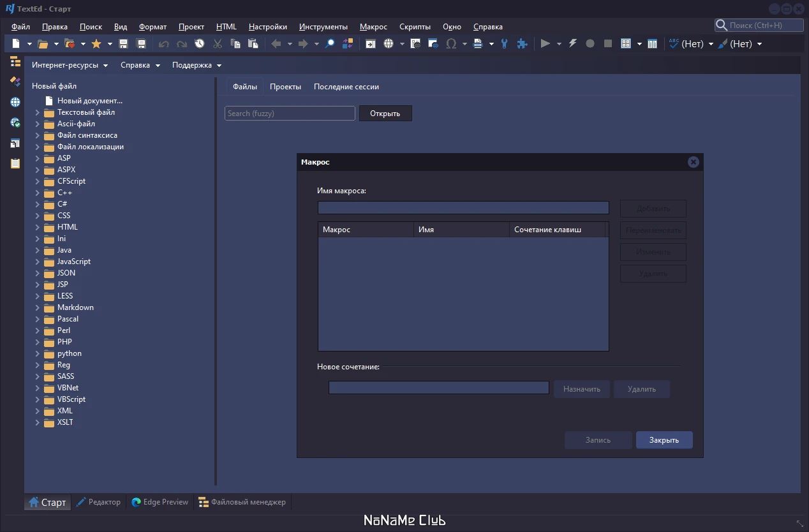
Task: Click the New file toolbar icon
Action: 16,43
